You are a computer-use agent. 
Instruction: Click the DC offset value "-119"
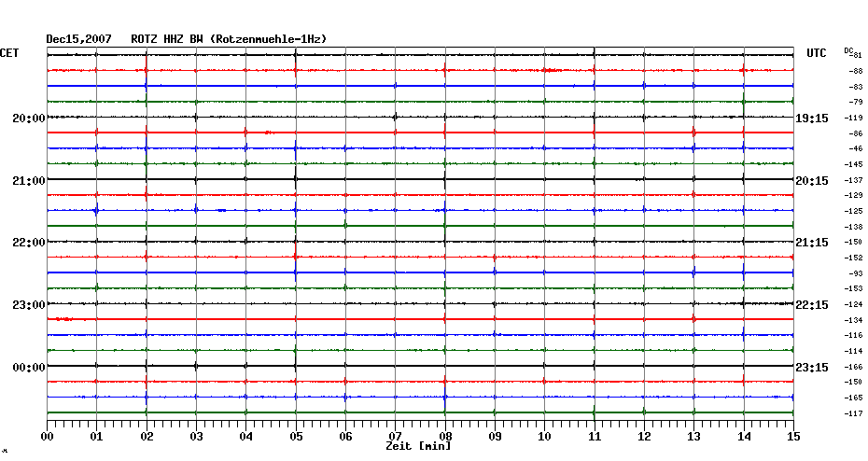(x=854, y=118)
